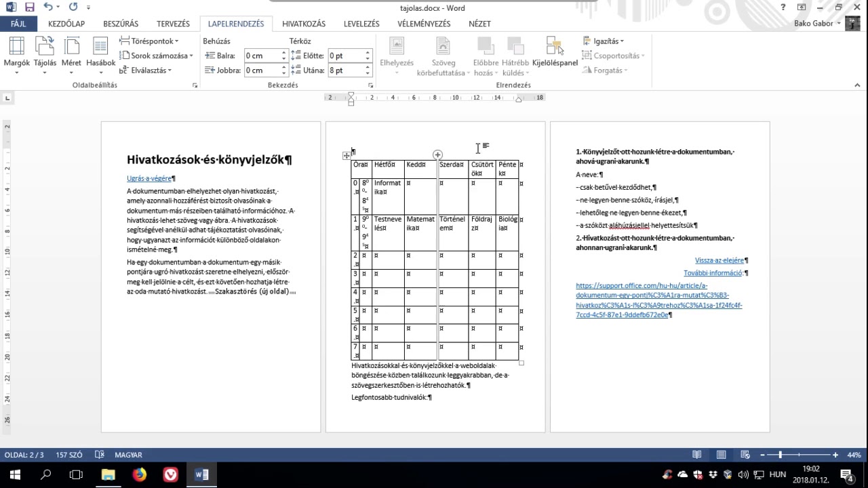Open Vivaldi browser from the taskbar
The image size is (868, 488).
point(171,474)
